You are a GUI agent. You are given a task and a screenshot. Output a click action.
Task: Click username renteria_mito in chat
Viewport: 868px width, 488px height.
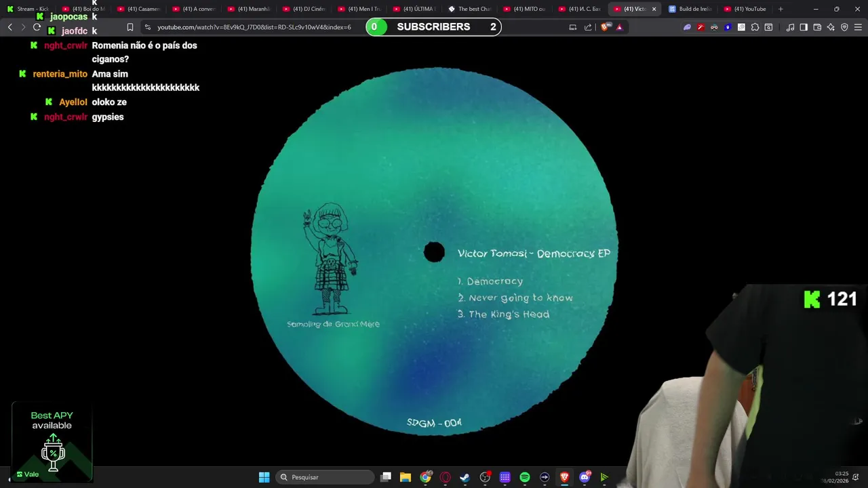[60, 74]
